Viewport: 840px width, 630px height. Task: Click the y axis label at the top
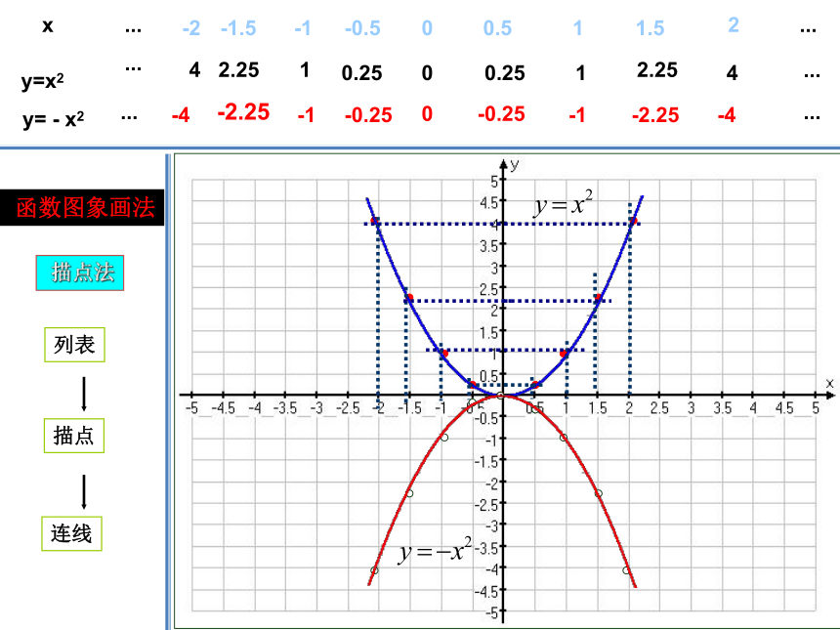(x=515, y=164)
